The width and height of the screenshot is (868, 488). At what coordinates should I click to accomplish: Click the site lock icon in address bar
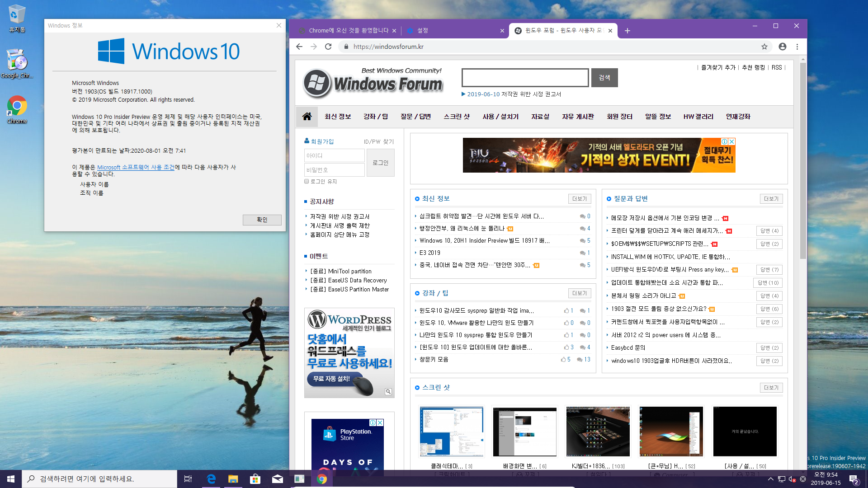[346, 47]
